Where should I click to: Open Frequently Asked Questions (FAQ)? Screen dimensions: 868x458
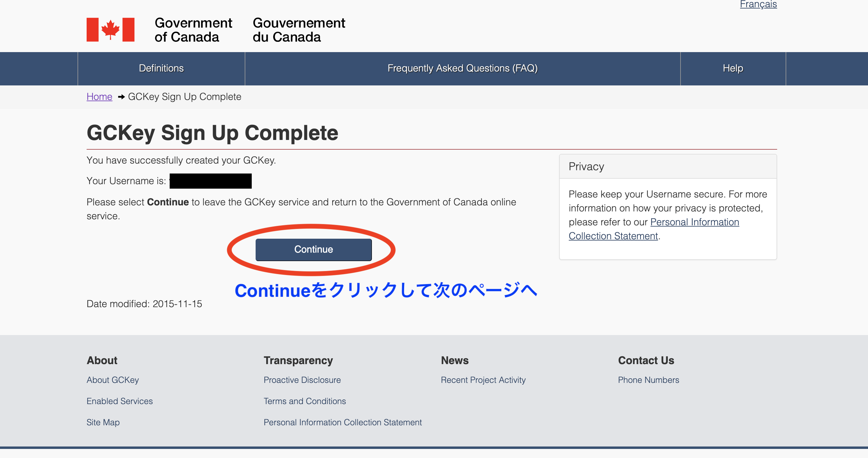[x=462, y=68]
